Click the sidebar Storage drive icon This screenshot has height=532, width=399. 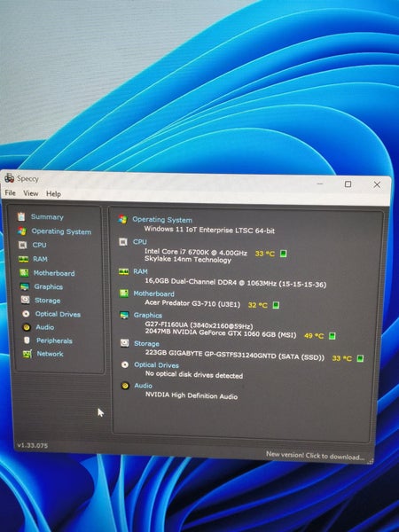tap(26, 300)
